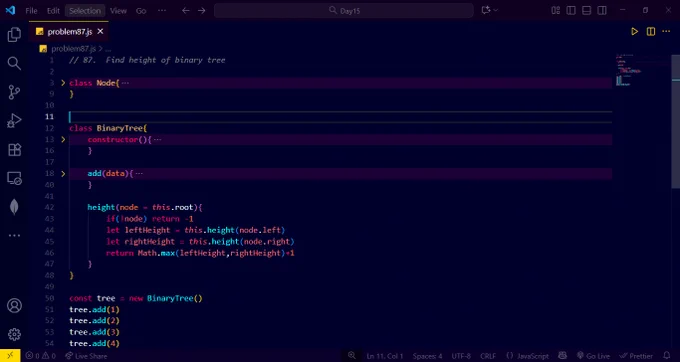Click 'const tree = new BinaryTree()' line

tap(136, 298)
